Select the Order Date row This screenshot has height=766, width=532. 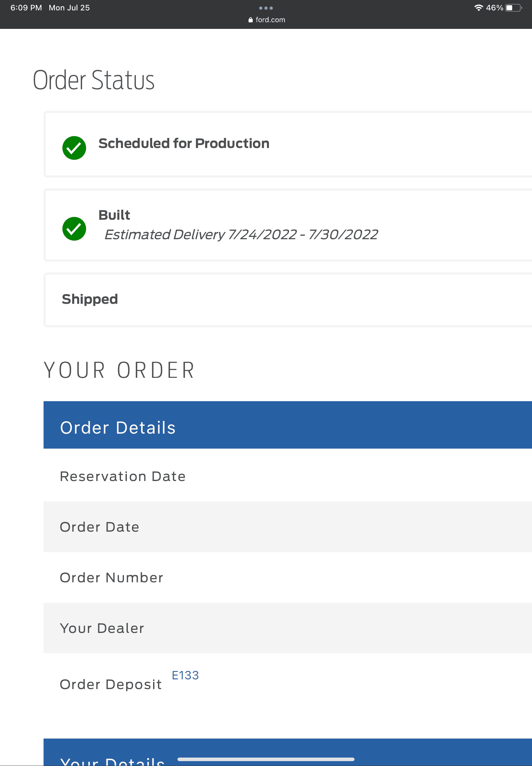(x=287, y=527)
